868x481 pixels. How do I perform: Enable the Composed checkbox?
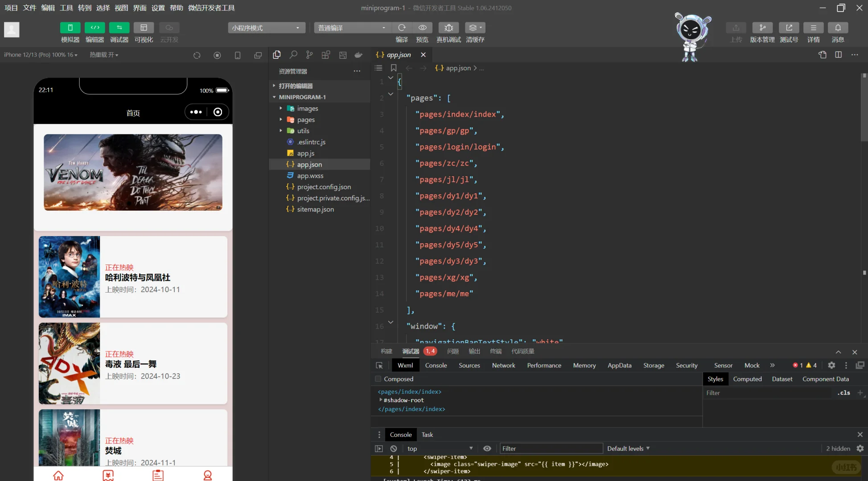point(378,379)
